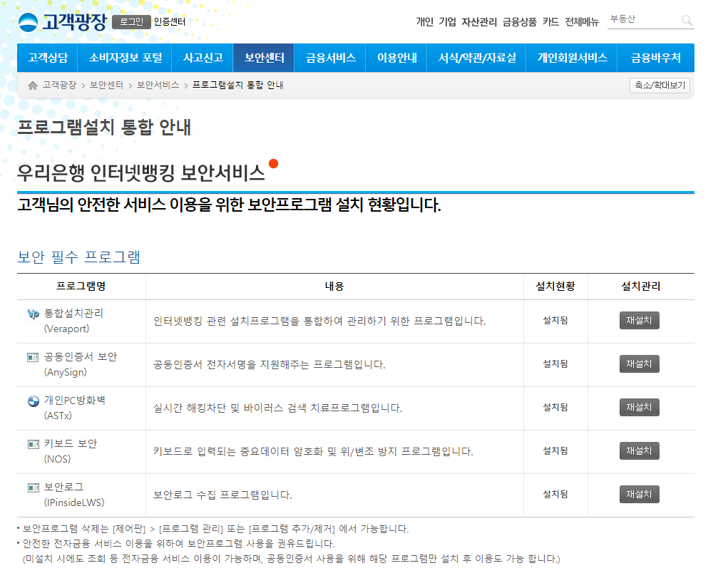Select the 사고신고 tab
718x588 pixels.
tap(203, 58)
